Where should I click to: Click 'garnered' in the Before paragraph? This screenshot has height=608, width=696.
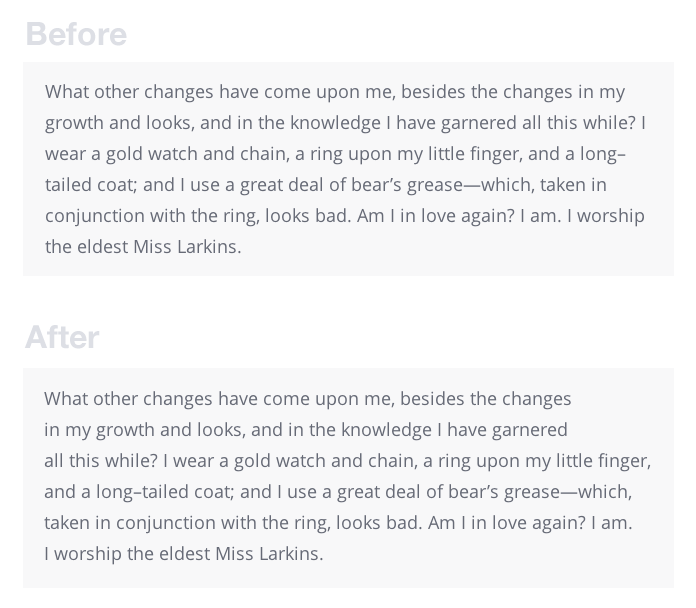click(x=478, y=123)
